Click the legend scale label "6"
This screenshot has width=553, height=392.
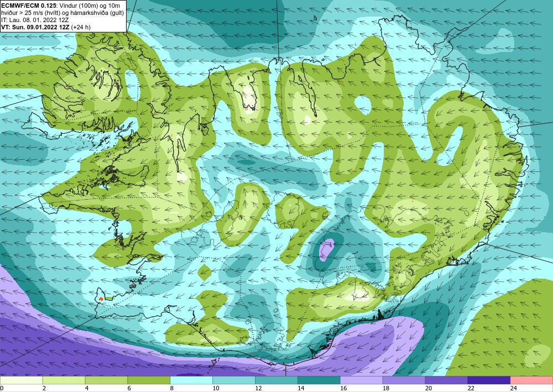pyautogui.click(x=129, y=388)
